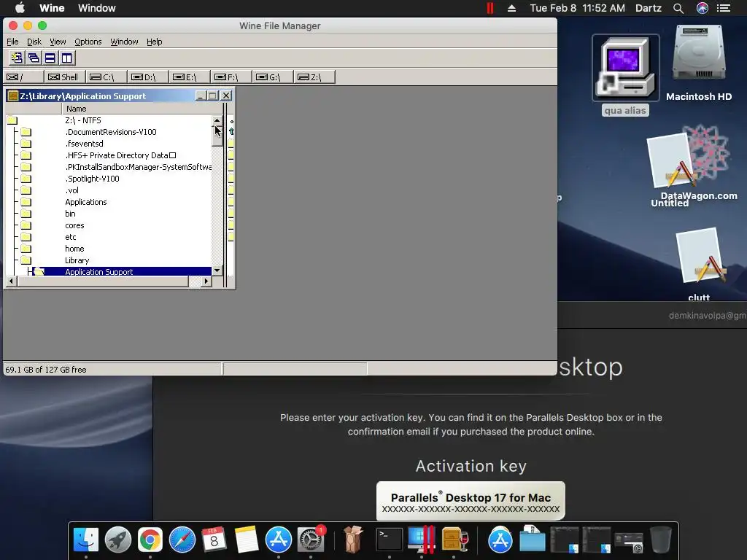Click the tree scrollbar up arrow
This screenshot has width=747, height=560.
(x=217, y=120)
